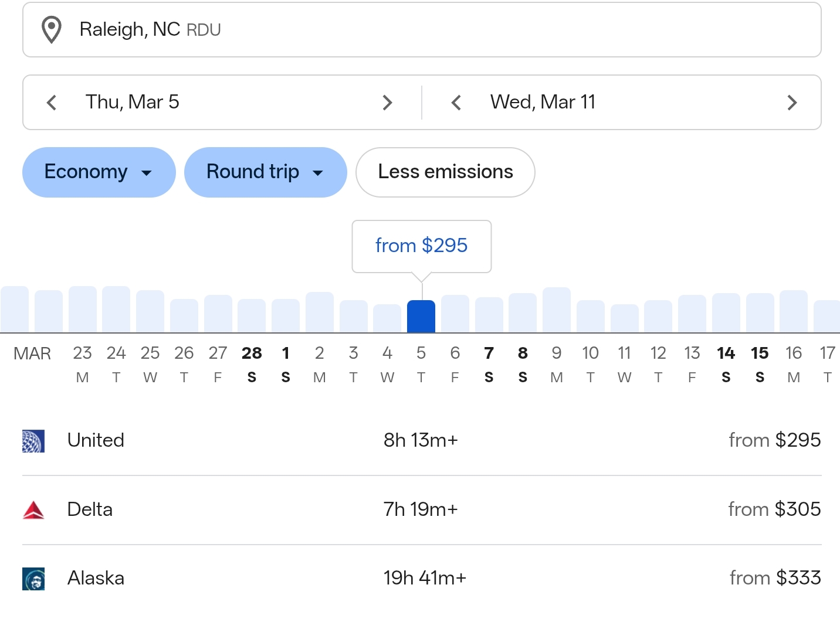Image resolution: width=840 pixels, height=622 pixels.
Task: Open the Economy cabin class dropdown
Action: (x=99, y=172)
